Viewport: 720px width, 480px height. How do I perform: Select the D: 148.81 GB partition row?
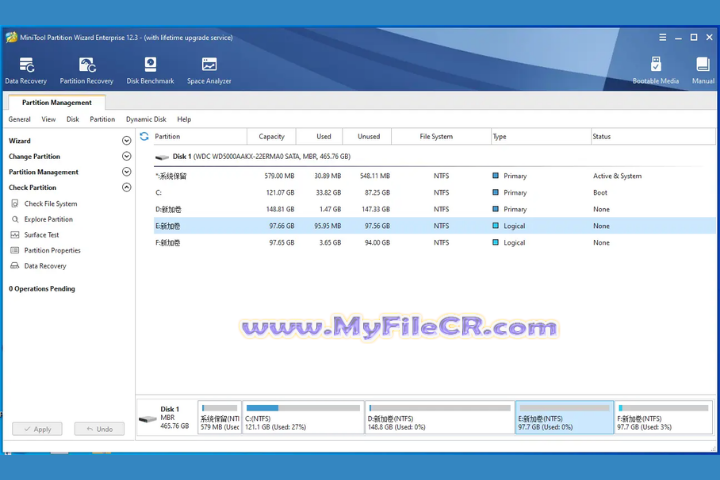pyautogui.click(x=434, y=209)
